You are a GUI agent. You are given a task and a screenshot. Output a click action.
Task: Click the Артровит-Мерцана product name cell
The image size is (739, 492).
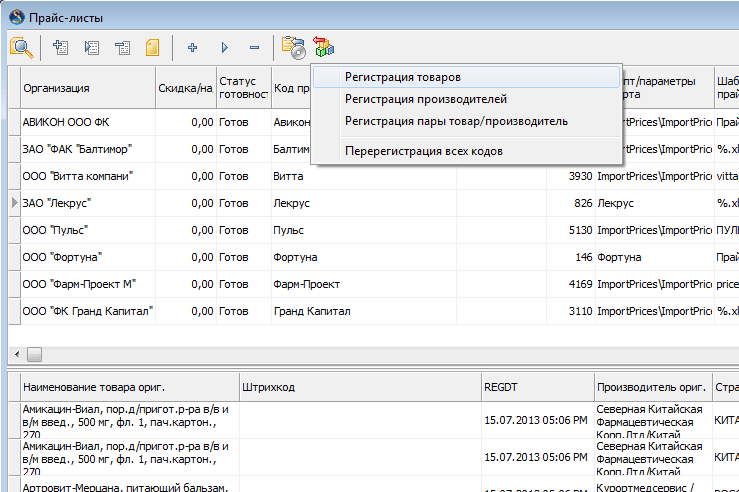(131, 484)
